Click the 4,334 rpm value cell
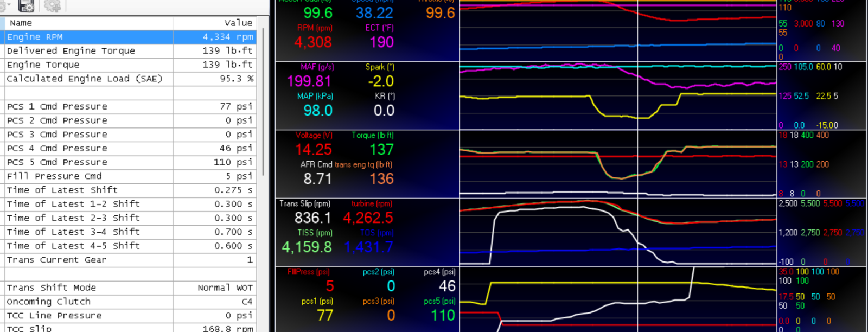 (x=214, y=37)
